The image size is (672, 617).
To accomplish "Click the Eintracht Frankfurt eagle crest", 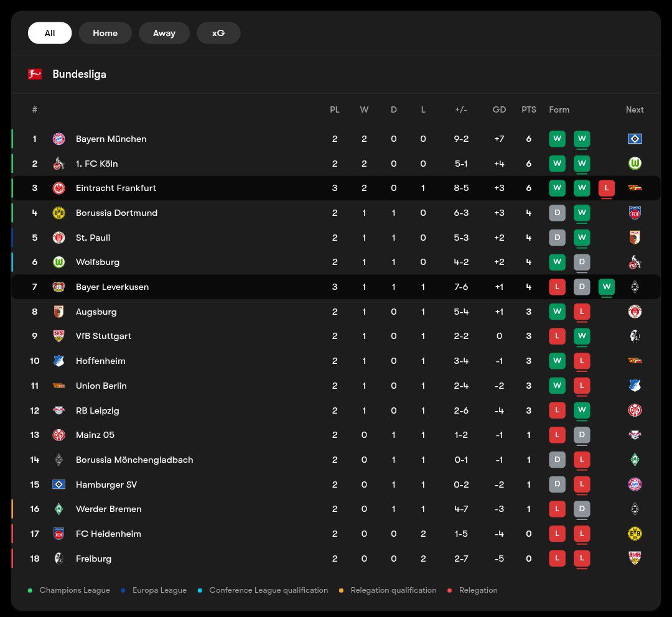I will [58, 188].
